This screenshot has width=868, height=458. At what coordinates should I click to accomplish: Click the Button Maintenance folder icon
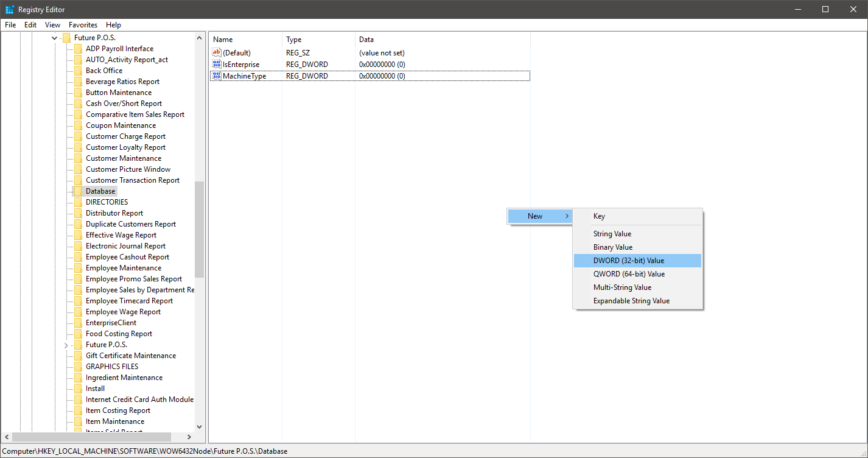pyautogui.click(x=78, y=93)
